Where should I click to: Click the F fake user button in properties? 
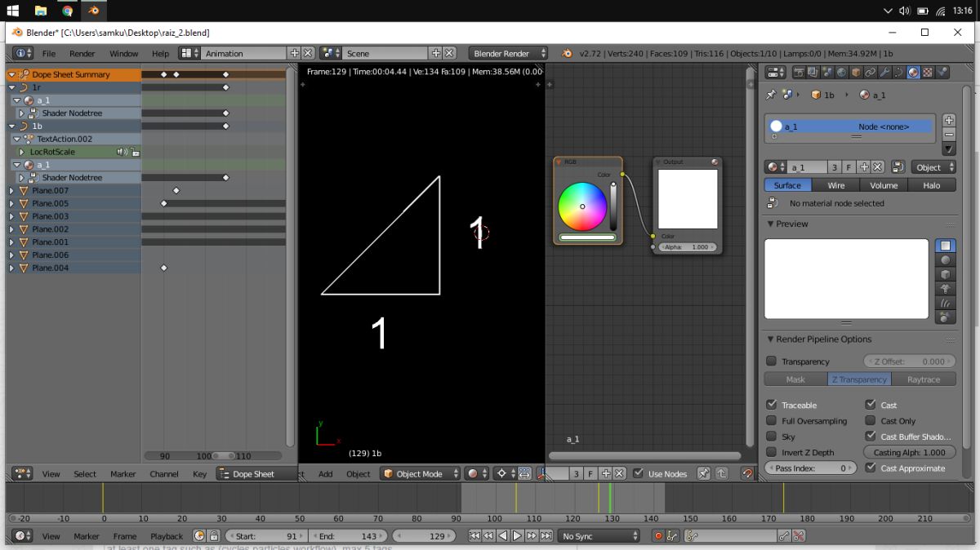click(849, 167)
